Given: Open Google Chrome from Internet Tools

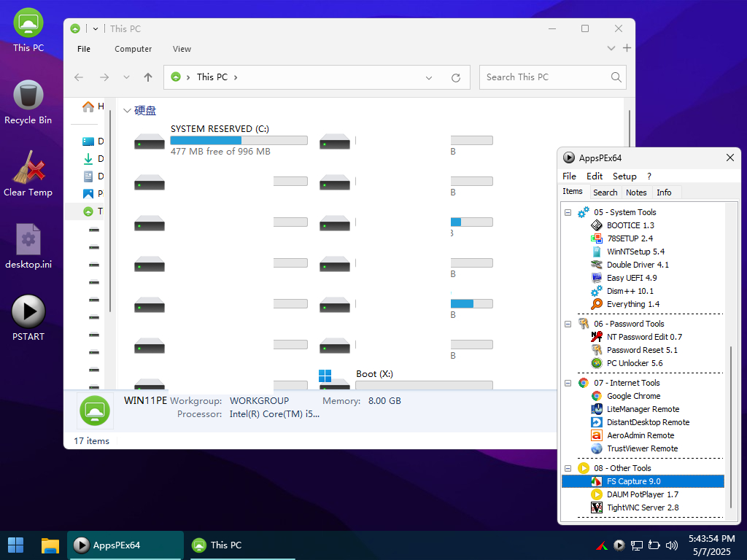Looking at the screenshot, I should (633, 396).
